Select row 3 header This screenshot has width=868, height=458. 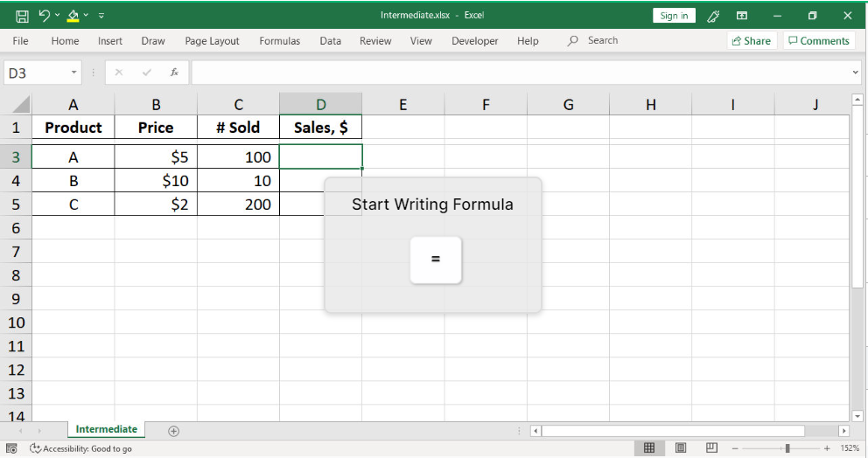click(16, 157)
